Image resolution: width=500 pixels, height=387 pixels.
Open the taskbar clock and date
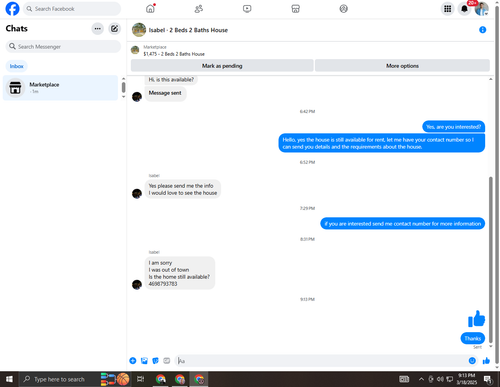coord(467,379)
